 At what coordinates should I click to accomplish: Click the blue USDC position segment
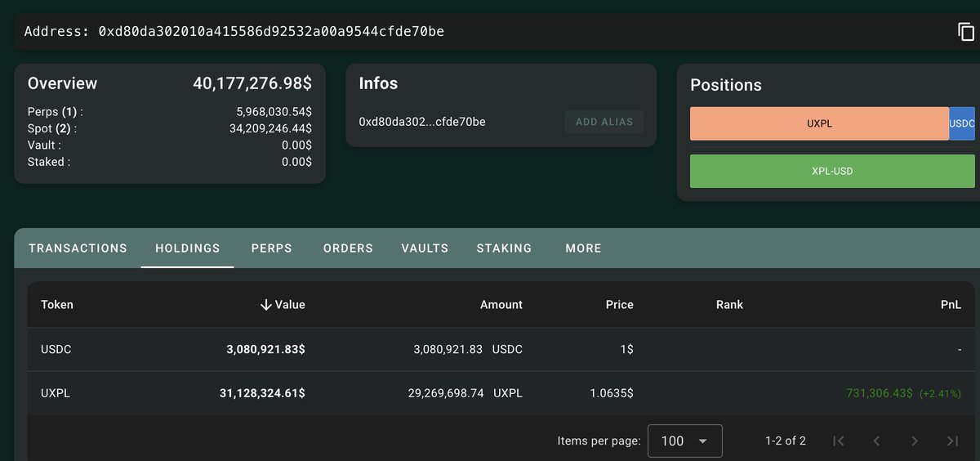962,124
